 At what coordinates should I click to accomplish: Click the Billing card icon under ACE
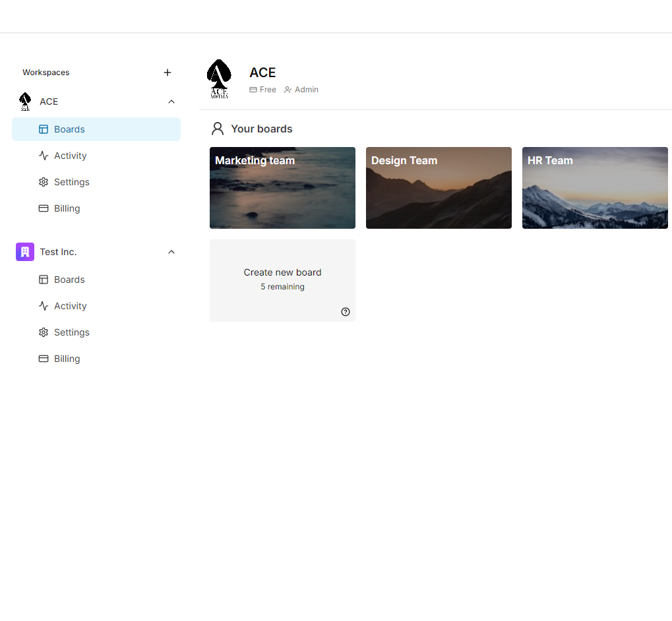(44, 208)
